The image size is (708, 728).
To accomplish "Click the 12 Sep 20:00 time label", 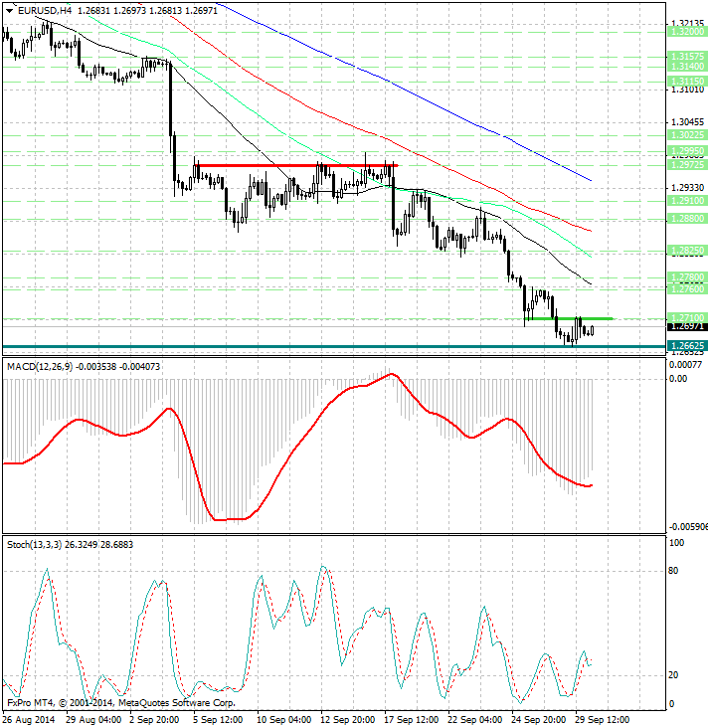I will (x=348, y=720).
